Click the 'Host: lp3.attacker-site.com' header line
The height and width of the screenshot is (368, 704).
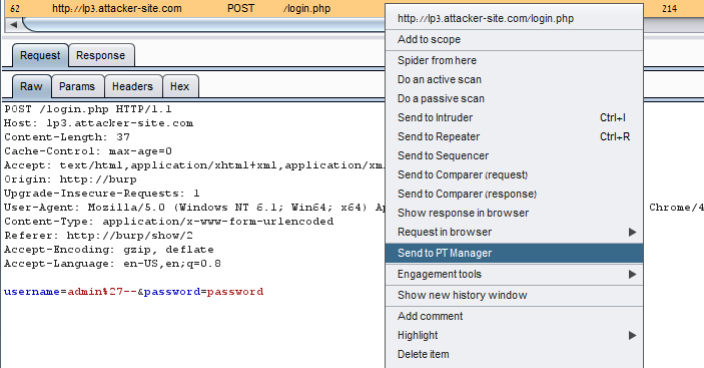tap(99, 123)
